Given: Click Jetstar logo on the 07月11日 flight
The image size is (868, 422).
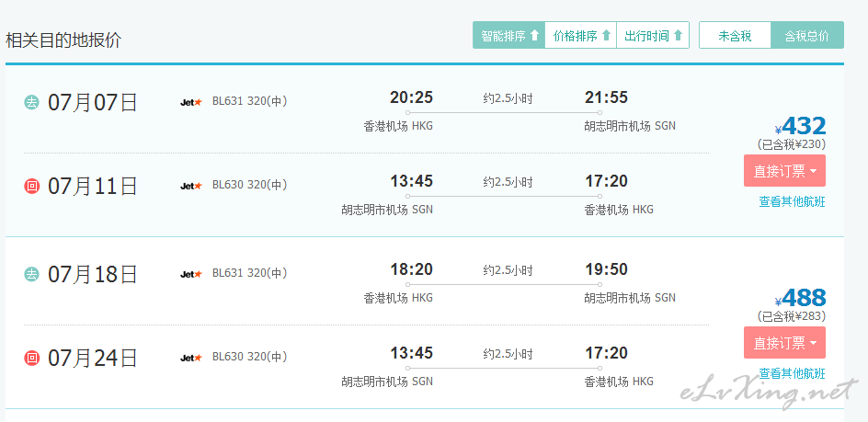Looking at the screenshot, I should [x=191, y=186].
